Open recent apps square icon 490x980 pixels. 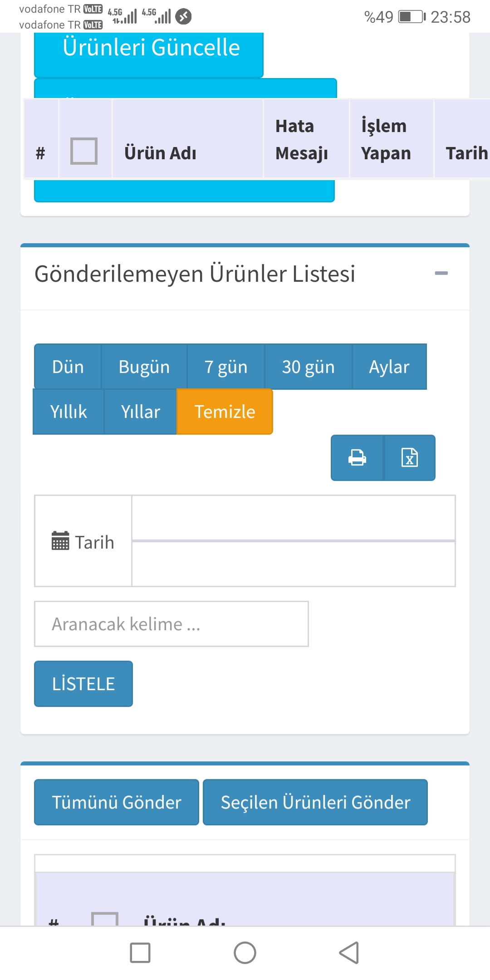point(140,952)
